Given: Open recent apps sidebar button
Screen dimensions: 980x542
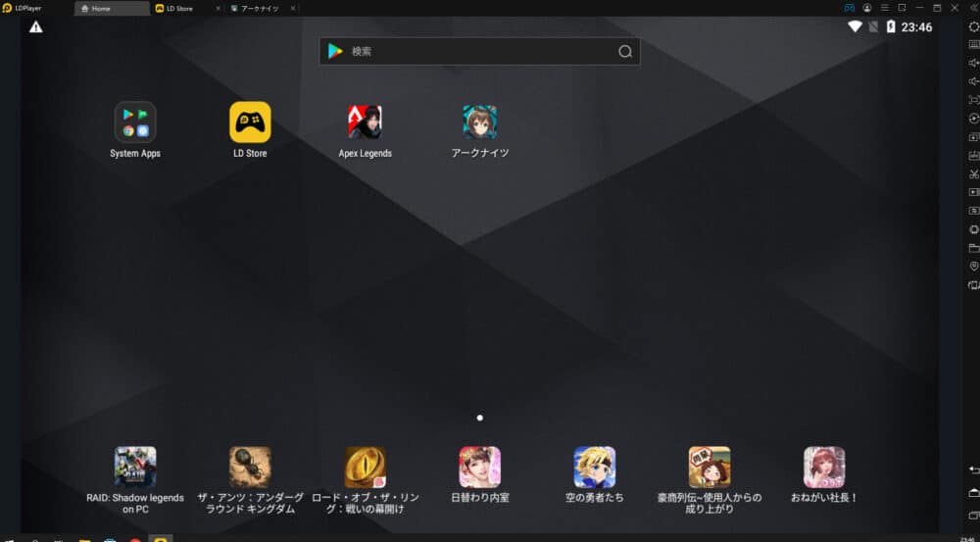Looking at the screenshot, I should pyautogui.click(x=974, y=516).
